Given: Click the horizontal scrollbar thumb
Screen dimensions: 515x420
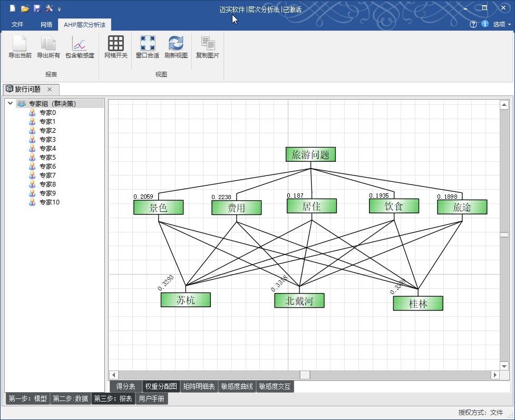Looking at the screenshot, I should 305,375.
